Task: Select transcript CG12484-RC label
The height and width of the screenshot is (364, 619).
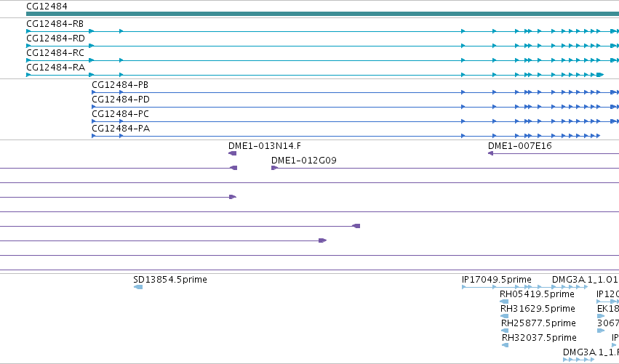Action: (55, 53)
